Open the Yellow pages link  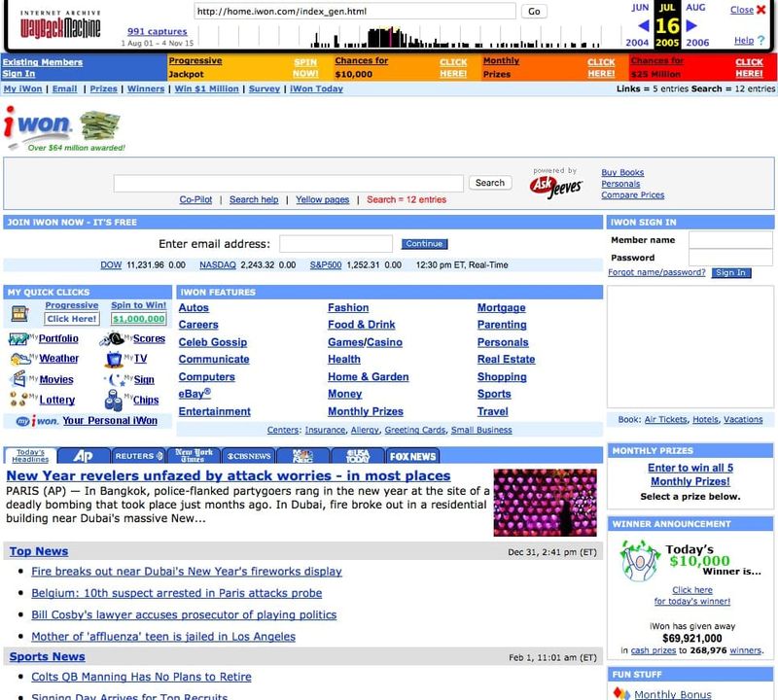click(323, 199)
